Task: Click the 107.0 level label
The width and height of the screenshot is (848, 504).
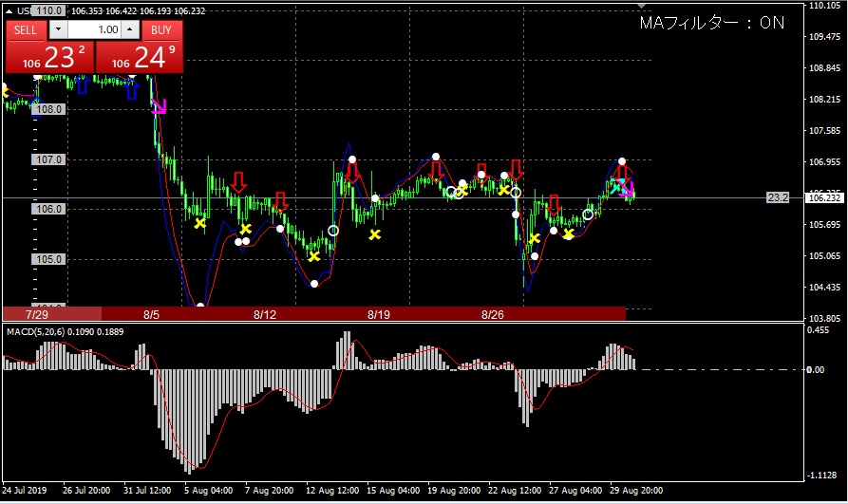Action: point(48,159)
